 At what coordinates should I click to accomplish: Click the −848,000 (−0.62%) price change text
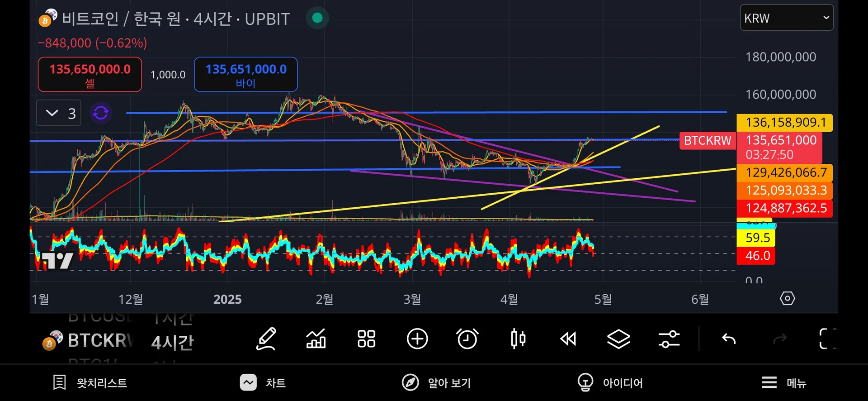click(93, 43)
